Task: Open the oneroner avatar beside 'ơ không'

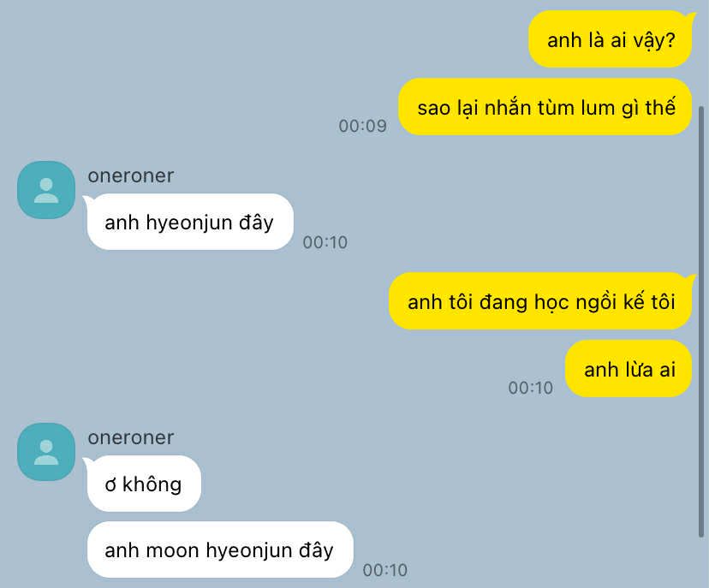Action: click(x=46, y=452)
